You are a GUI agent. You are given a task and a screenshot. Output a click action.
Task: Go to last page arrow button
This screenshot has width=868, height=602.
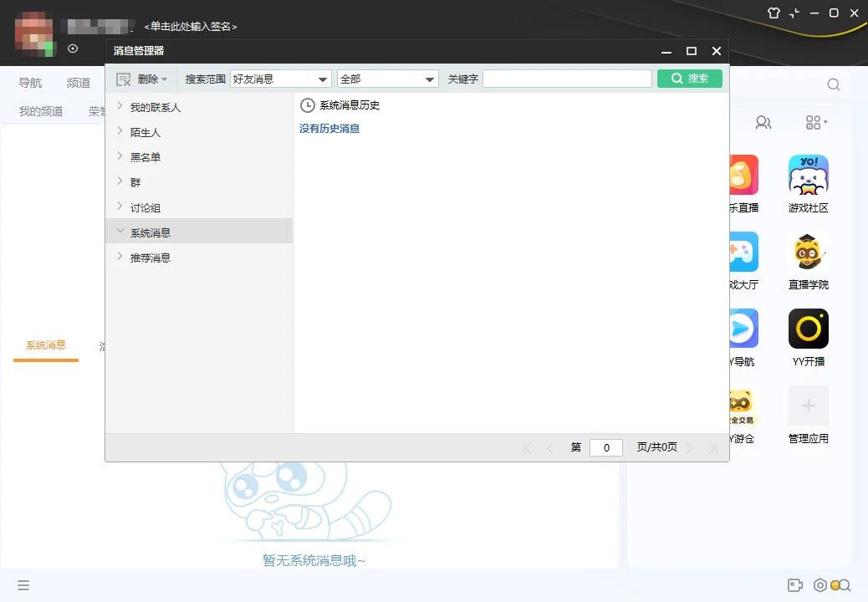[712, 447]
